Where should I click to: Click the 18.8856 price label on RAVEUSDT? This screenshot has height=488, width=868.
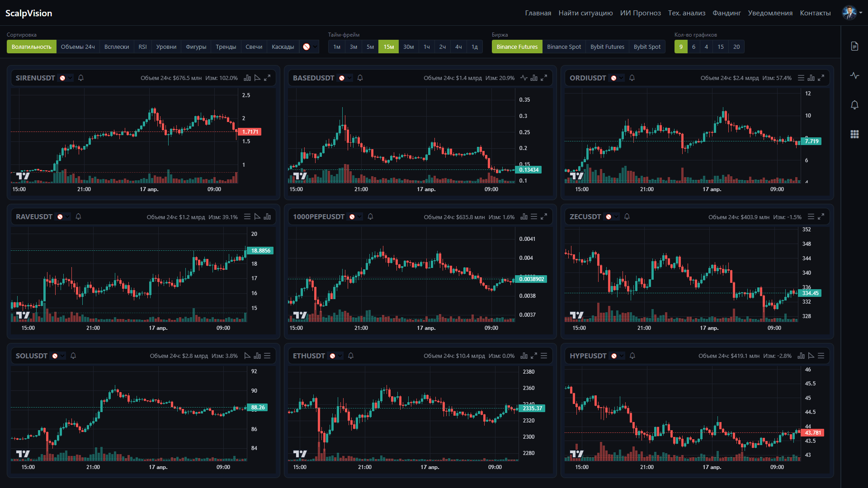pyautogui.click(x=260, y=251)
